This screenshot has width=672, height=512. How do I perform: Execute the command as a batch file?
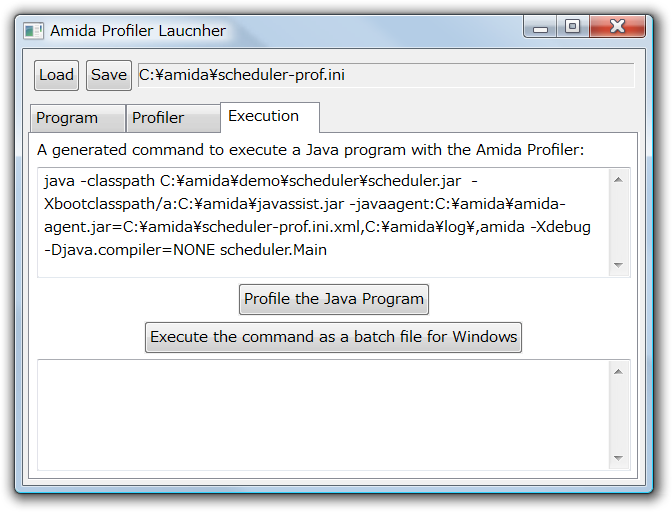333,337
